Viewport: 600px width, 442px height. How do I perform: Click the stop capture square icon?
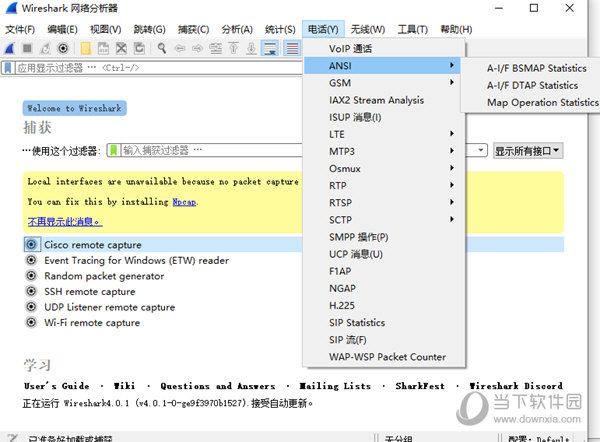click(27, 48)
